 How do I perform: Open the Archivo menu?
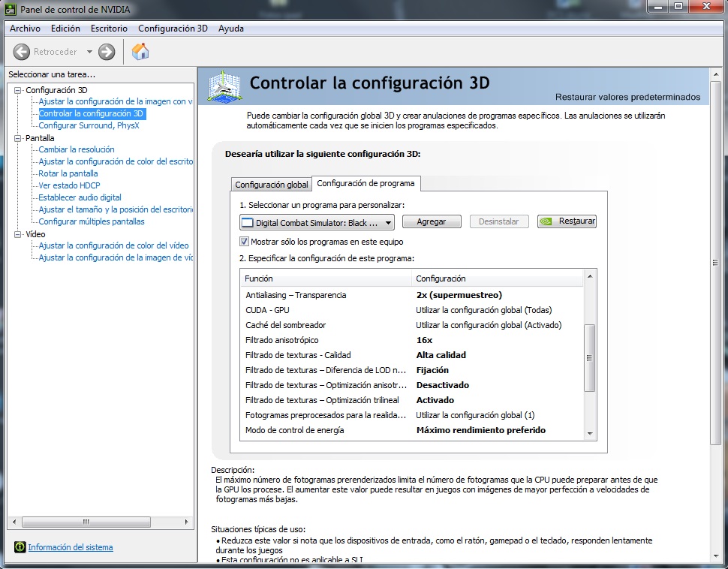pos(25,29)
